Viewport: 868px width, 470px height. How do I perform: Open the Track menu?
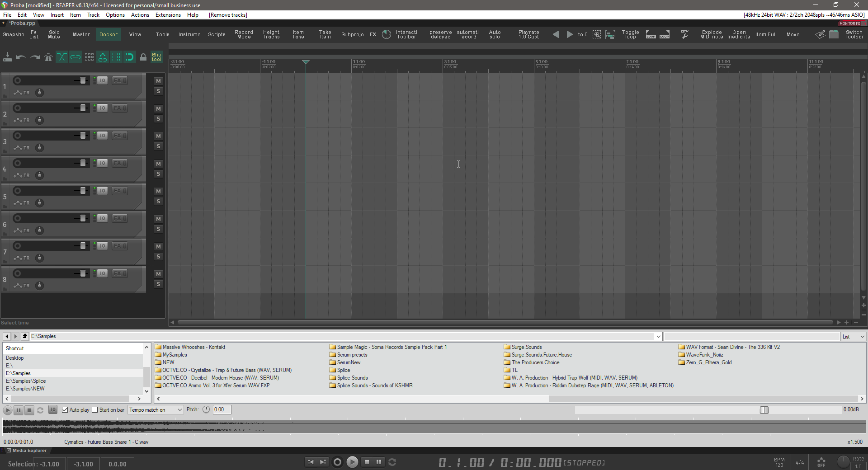click(93, 15)
